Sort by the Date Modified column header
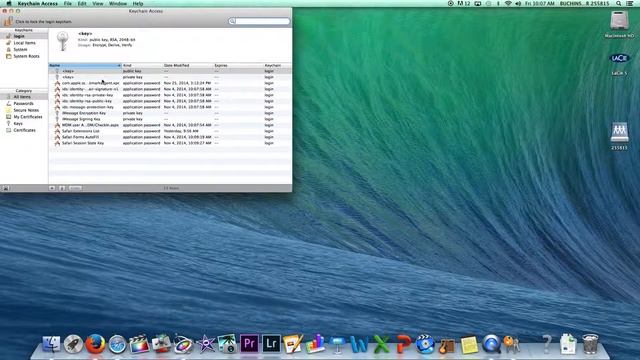The width and height of the screenshot is (640, 360). (x=188, y=65)
